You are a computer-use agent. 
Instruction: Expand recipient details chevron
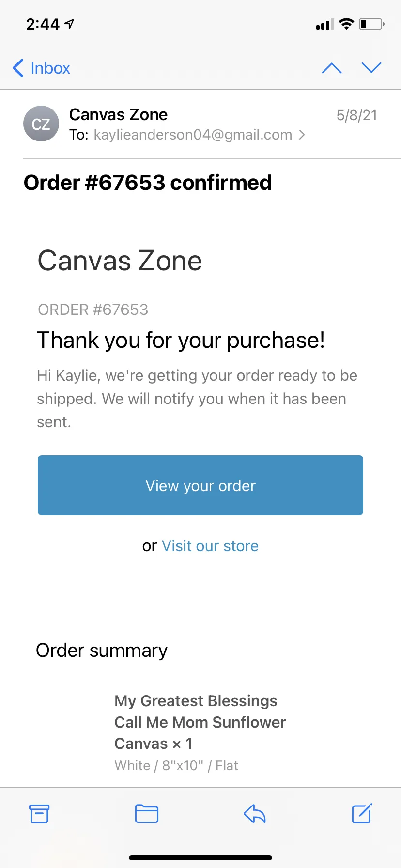coord(302,135)
